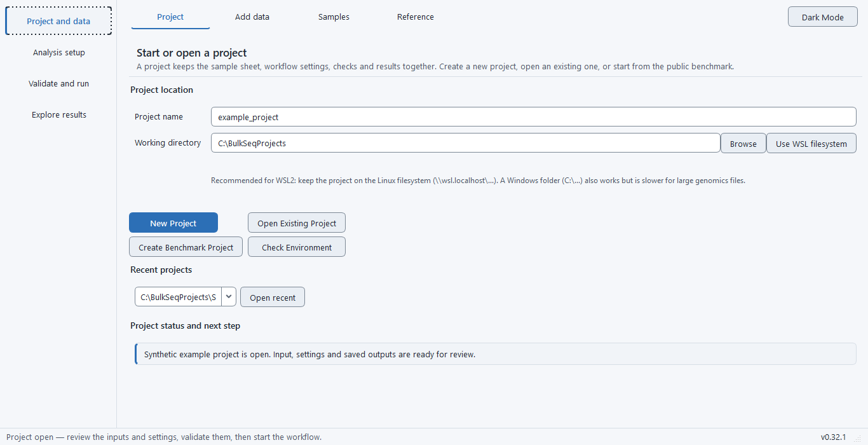Screen dimensions: 868x445
Task: Click 'Project status and next step' label
Action: [x=185, y=326]
